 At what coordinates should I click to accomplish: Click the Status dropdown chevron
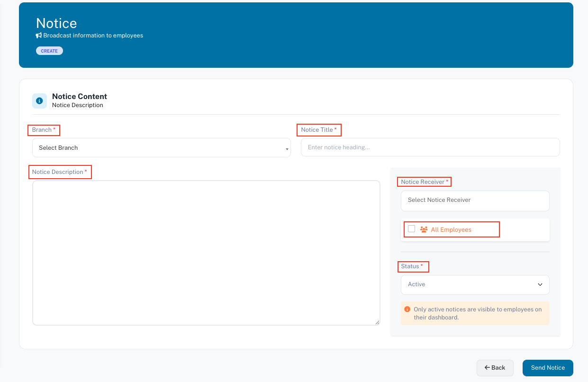[x=540, y=285]
